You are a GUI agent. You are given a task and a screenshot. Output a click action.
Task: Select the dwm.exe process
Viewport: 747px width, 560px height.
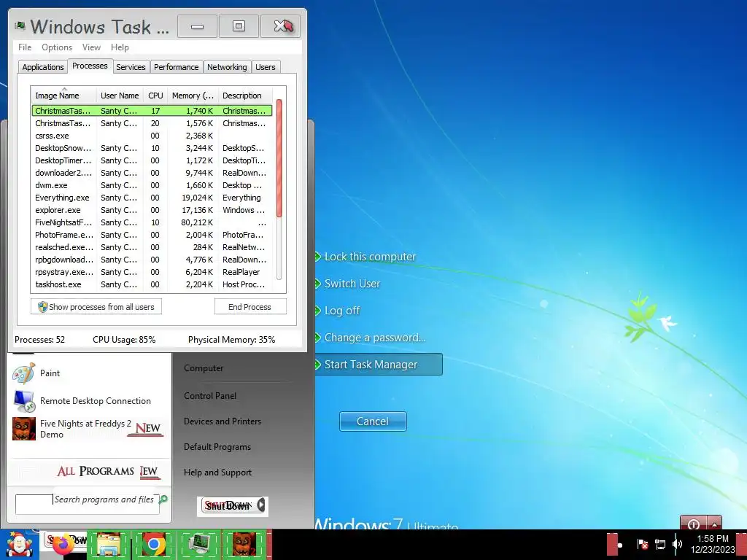[x=152, y=185]
